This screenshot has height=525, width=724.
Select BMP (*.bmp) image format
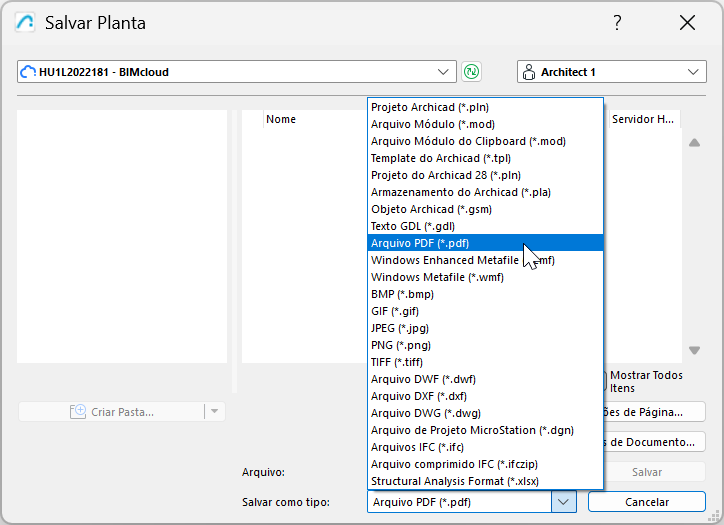pyautogui.click(x=485, y=294)
